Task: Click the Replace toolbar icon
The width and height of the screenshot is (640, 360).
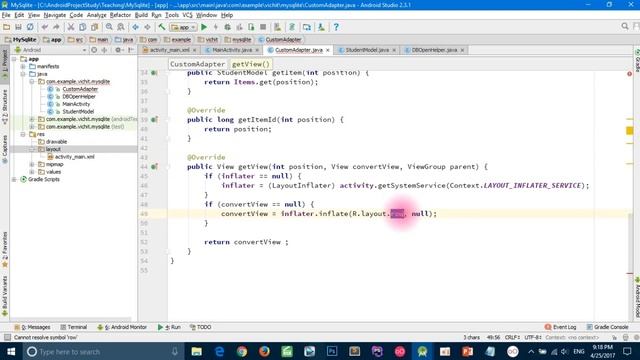Action: [121, 27]
